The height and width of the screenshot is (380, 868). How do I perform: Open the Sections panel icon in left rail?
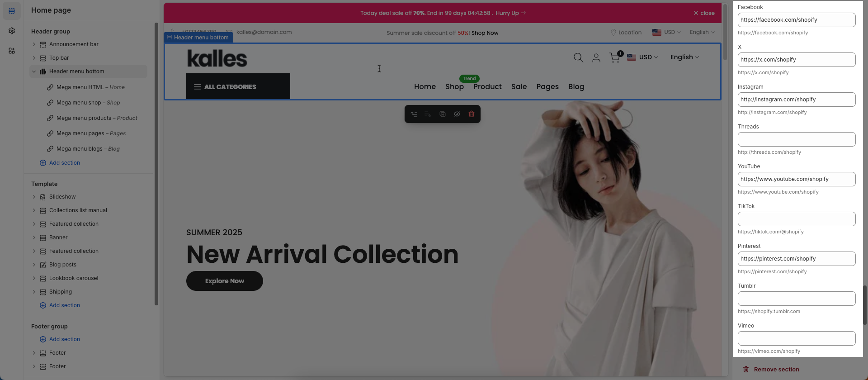pyautogui.click(x=12, y=11)
